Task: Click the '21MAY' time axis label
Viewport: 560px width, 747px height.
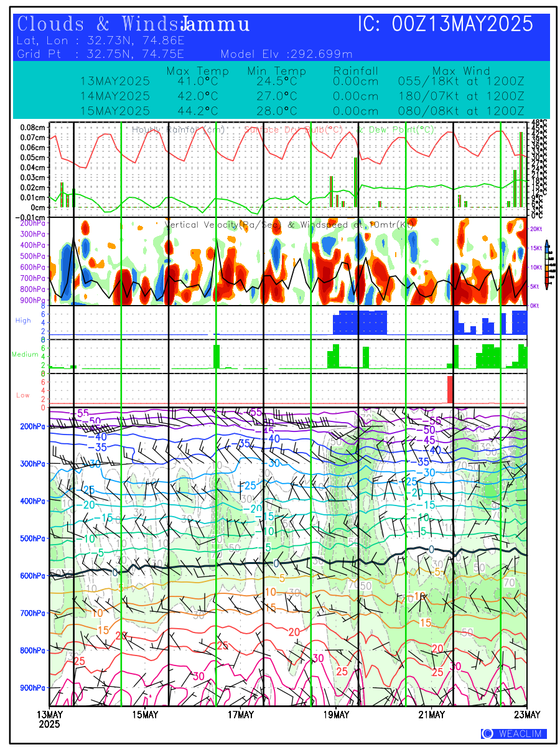Action: click(x=432, y=714)
